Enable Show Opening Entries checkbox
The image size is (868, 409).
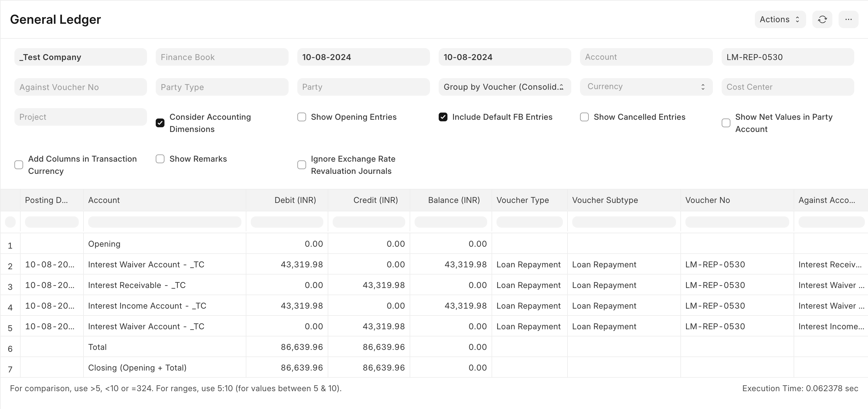pos(301,117)
